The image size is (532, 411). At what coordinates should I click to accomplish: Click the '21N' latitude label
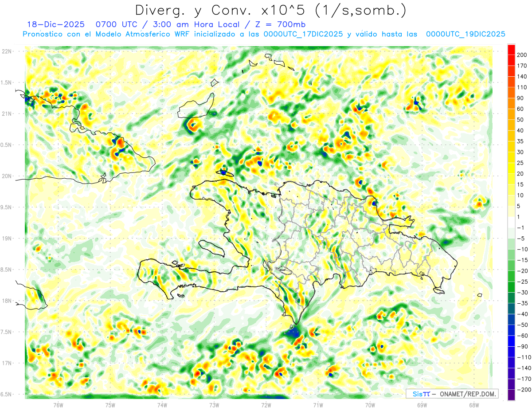click(x=6, y=114)
